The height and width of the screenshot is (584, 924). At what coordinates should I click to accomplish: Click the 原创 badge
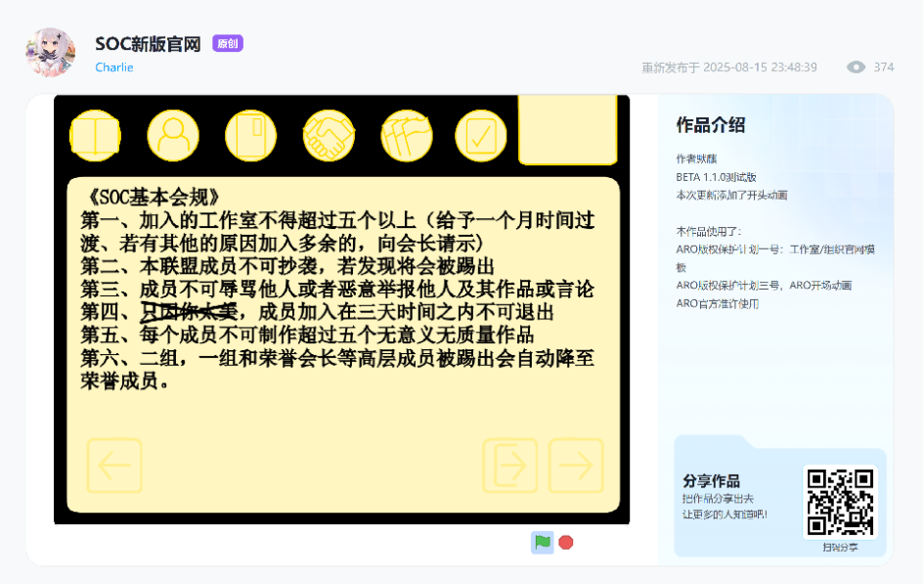[x=227, y=44]
